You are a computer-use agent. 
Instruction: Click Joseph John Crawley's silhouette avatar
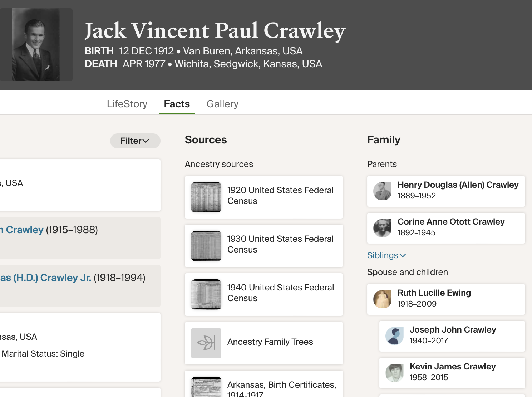point(394,336)
